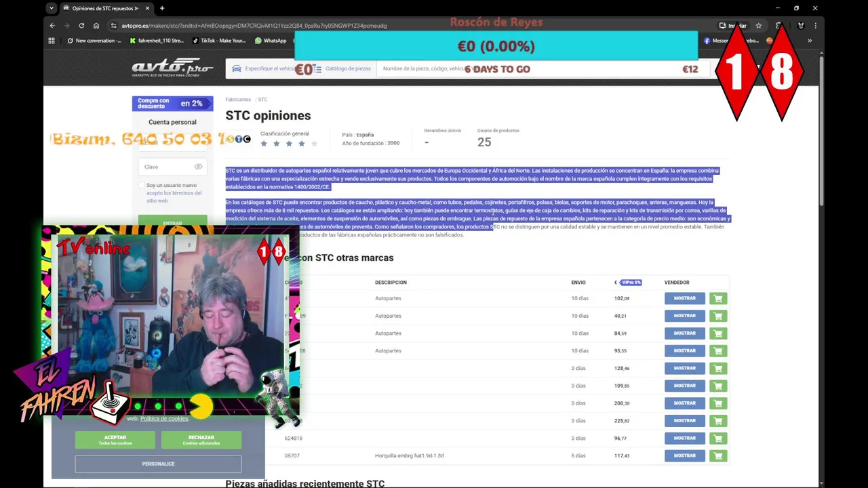Click the avto.pro logo
Image resolution: width=868 pixels, height=488 pixels.
[172, 68]
